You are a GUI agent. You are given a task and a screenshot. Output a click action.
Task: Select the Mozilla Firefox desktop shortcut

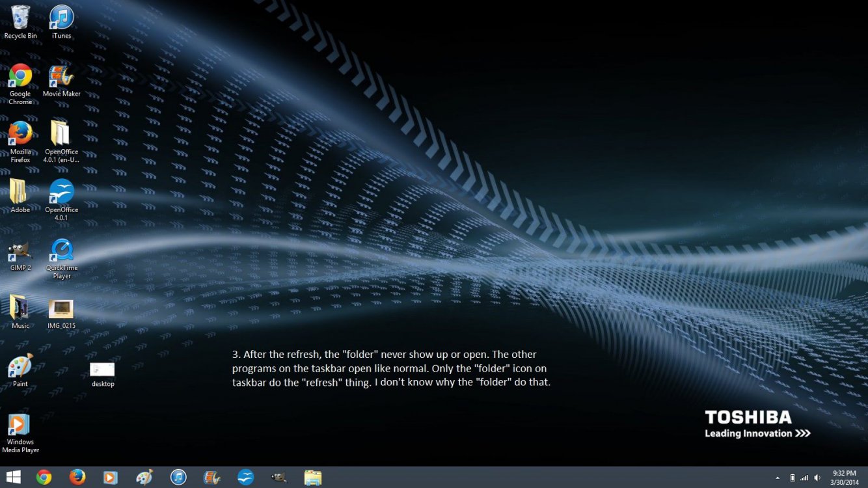tap(20, 142)
